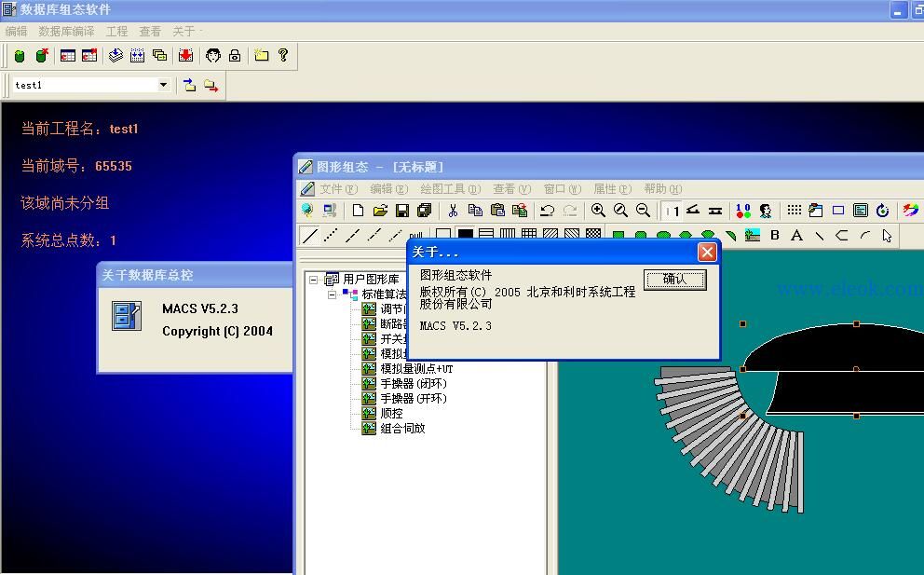Collapse the 标准算法 tree node

coord(333,294)
